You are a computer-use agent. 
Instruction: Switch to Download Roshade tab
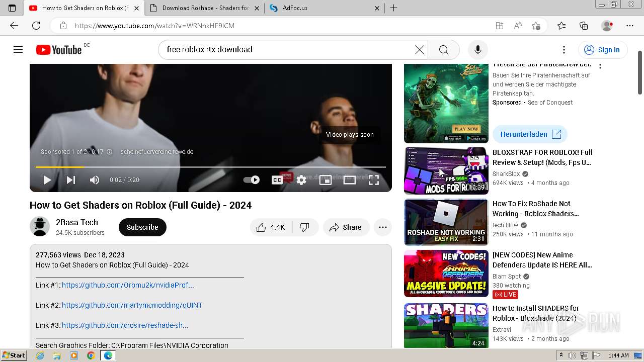[x=205, y=8]
